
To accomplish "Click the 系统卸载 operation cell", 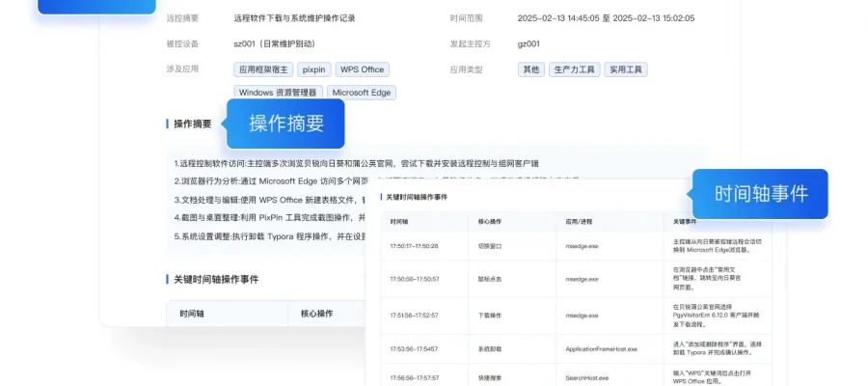I will (489, 349).
